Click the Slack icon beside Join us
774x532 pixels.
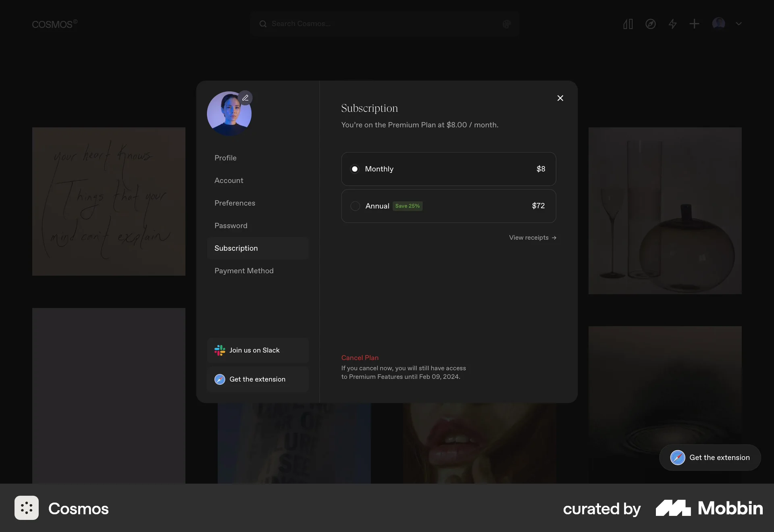(x=220, y=350)
